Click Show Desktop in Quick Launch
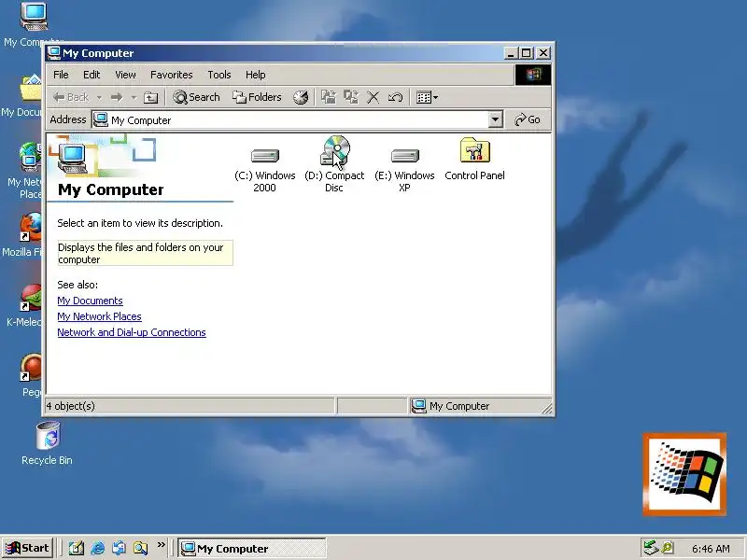Image resolution: width=747 pixels, height=560 pixels. click(x=76, y=548)
